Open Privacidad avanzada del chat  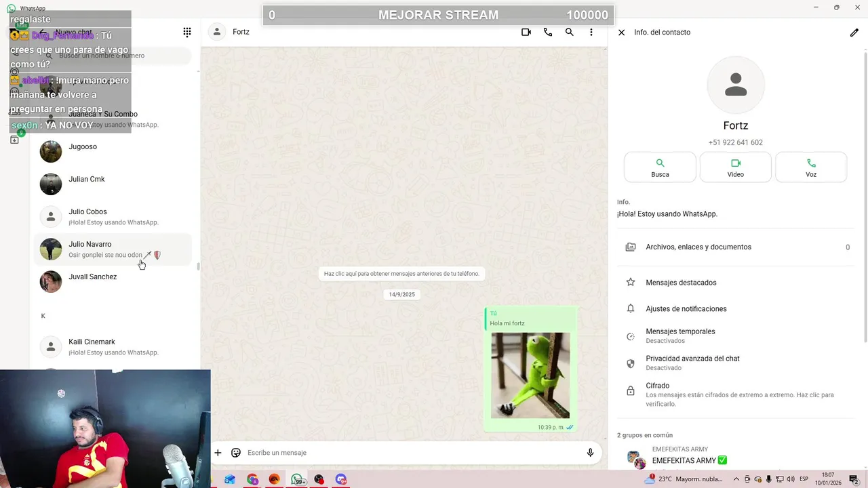tap(736, 363)
